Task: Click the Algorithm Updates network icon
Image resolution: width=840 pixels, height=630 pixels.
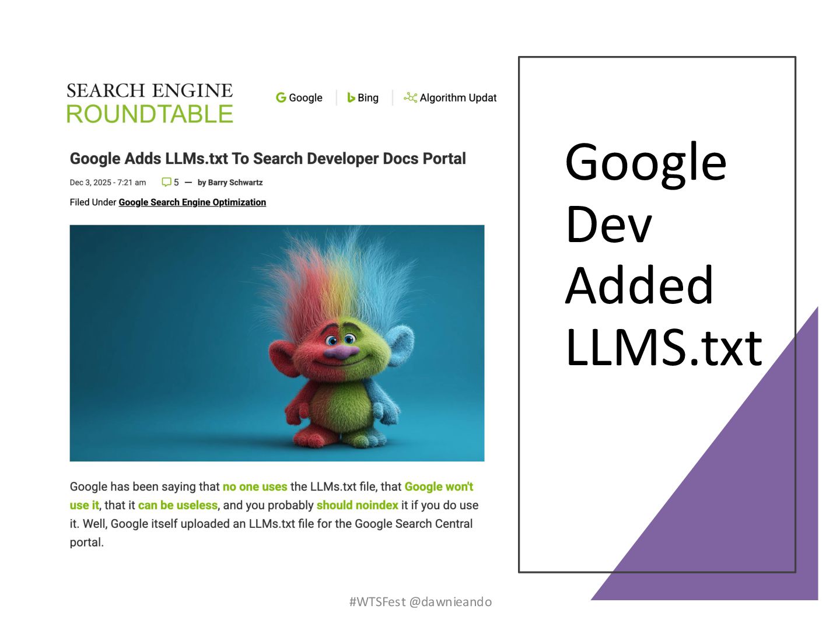Action: point(411,97)
